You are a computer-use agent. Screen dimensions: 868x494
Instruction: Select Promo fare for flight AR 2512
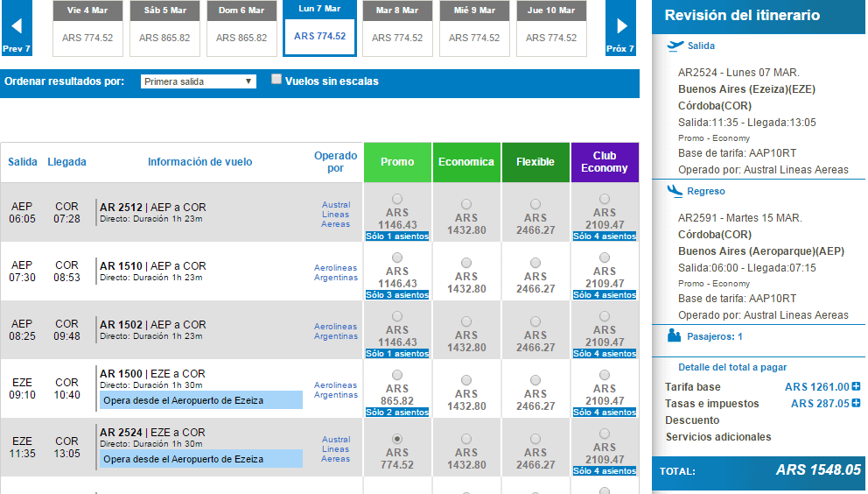[x=397, y=199]
